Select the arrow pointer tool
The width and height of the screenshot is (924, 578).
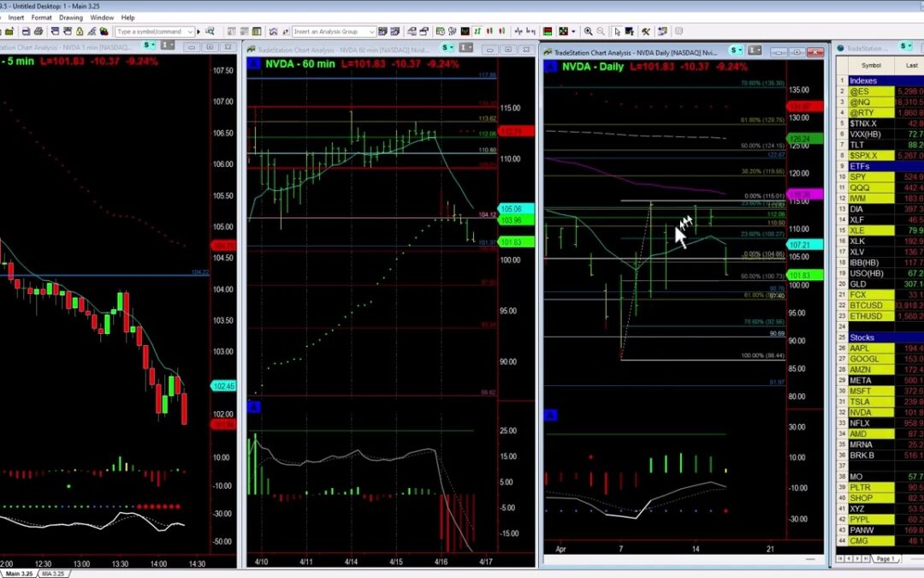615,32
